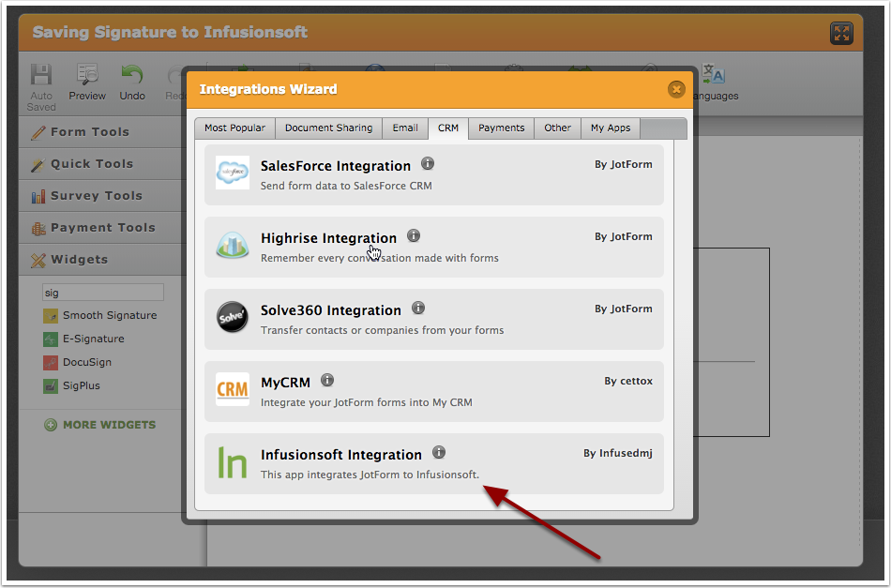891x588 pixels.
Task: Click the green Infusionsoft logo
Action: point(233,462)
